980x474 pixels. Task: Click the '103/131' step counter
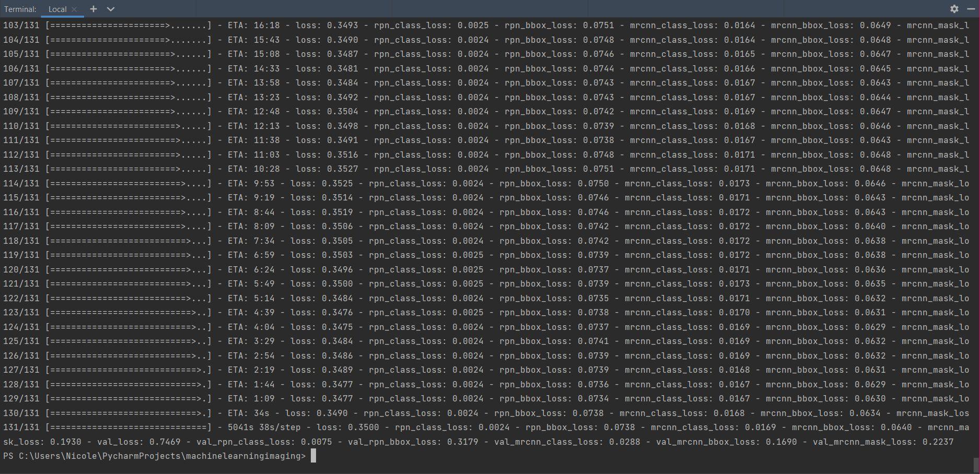(x=21, y=25)
